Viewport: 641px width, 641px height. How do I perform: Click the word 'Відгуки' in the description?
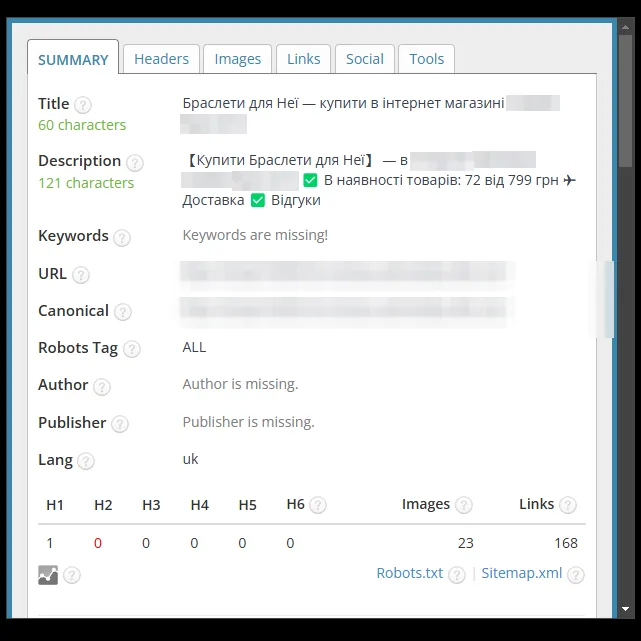(296, 200)
